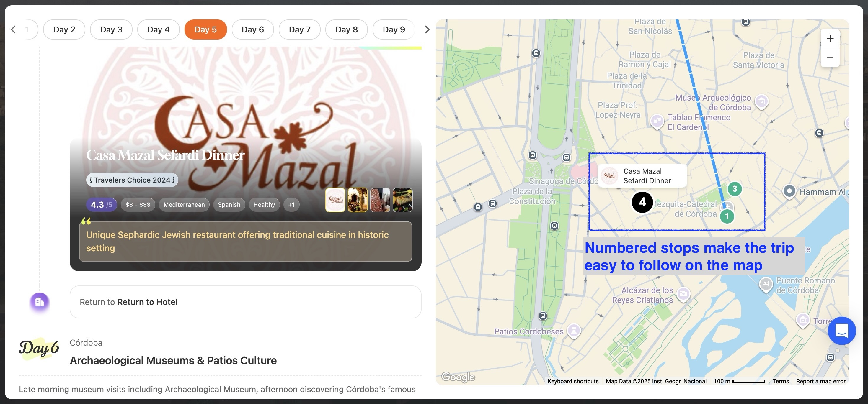Click the Travelers Choice 2024 badge
The width and height of the screenshot is (868, 404).
click(x=132, y=180)
